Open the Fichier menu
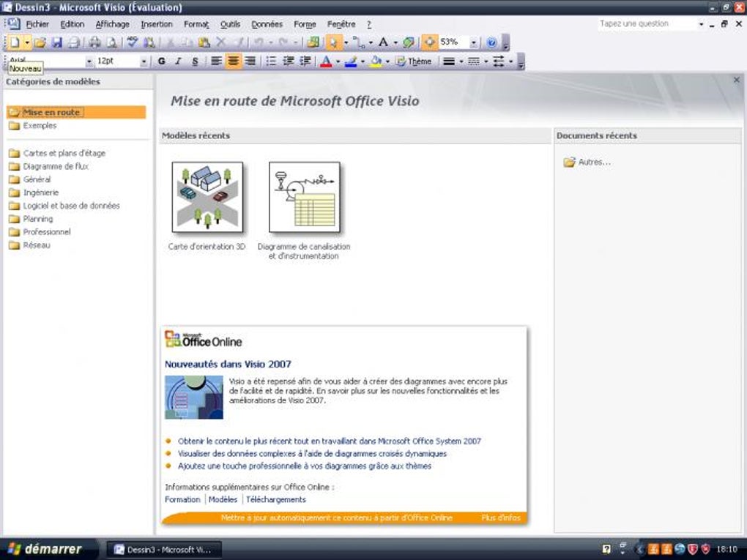This screenshot has height=560, width=747. point(37,24)
